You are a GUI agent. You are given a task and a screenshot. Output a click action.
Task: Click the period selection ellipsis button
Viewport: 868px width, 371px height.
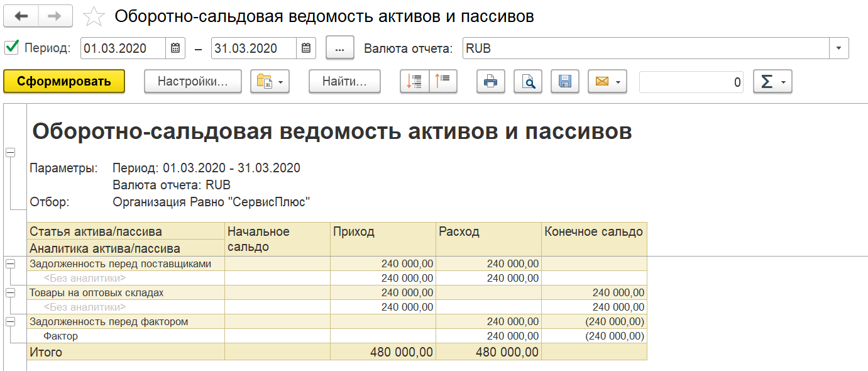[340, 48]
